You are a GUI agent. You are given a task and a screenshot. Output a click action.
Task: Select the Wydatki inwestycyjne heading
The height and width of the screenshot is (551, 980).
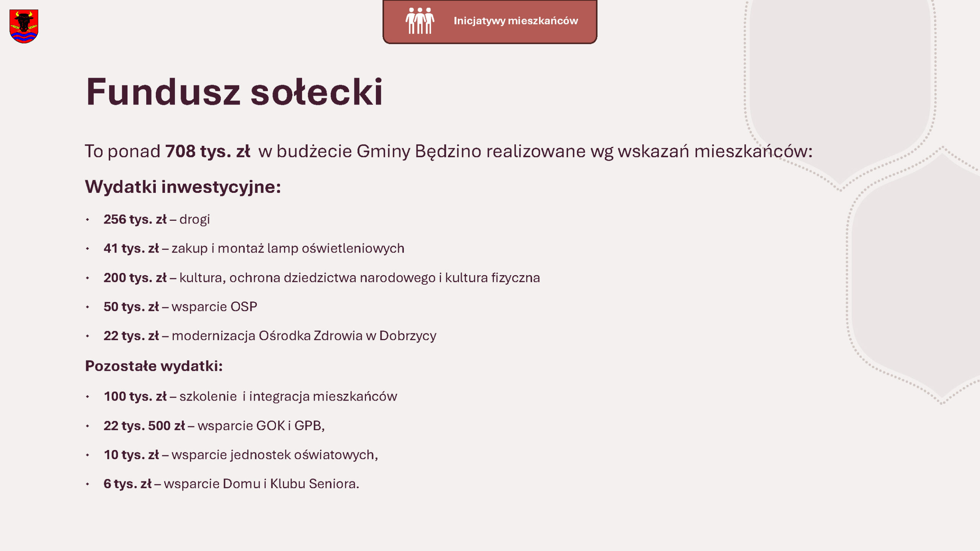pyautogui.click(x=183, y=187)
